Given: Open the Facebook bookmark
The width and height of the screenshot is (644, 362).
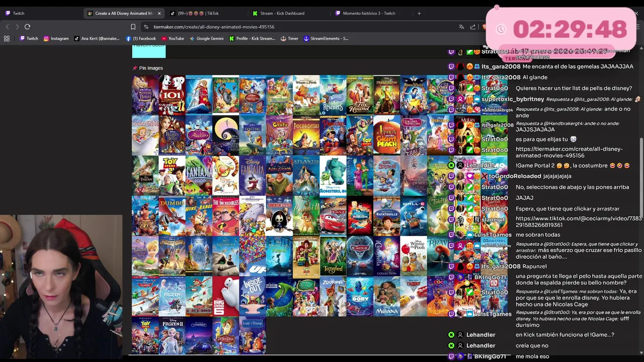Looking at the screenshot, I should (x=141, y=38).
